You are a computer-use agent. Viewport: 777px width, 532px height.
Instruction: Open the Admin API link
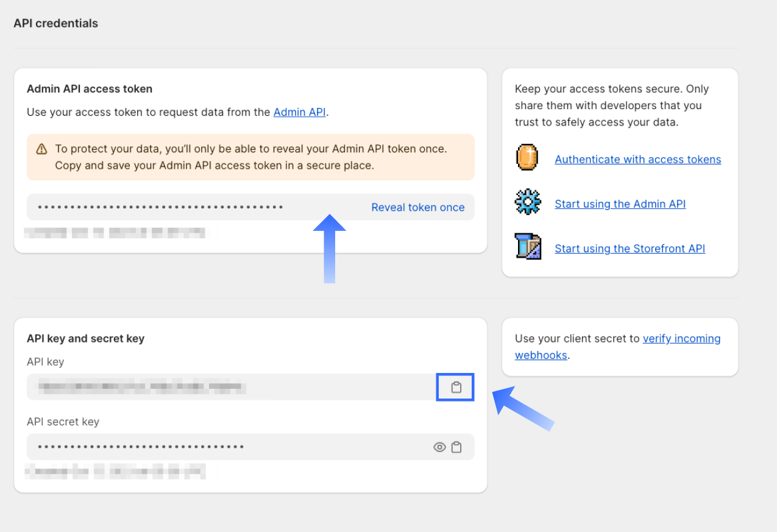299,112
